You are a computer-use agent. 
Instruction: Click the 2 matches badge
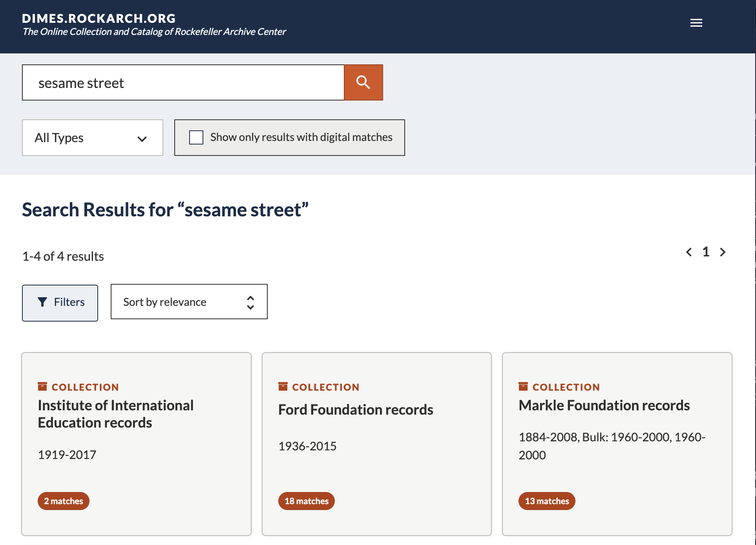coord(64,501)
